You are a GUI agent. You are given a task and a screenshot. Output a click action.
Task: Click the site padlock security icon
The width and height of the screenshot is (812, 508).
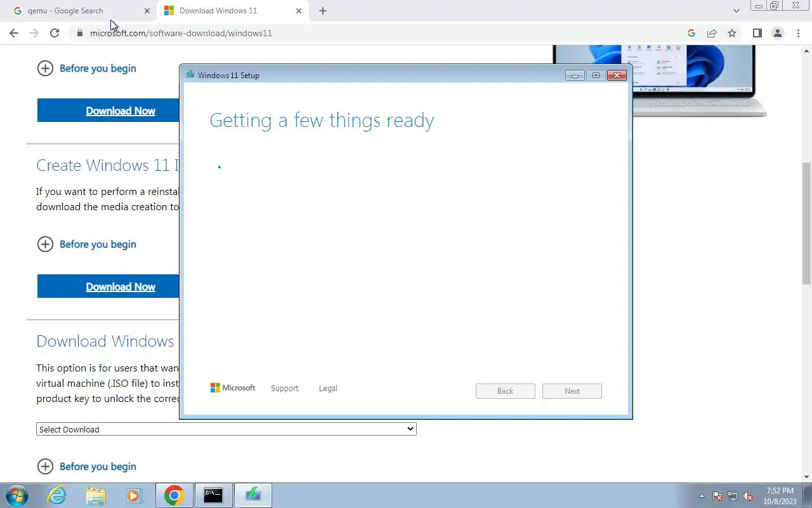click(x=79, y=33)
